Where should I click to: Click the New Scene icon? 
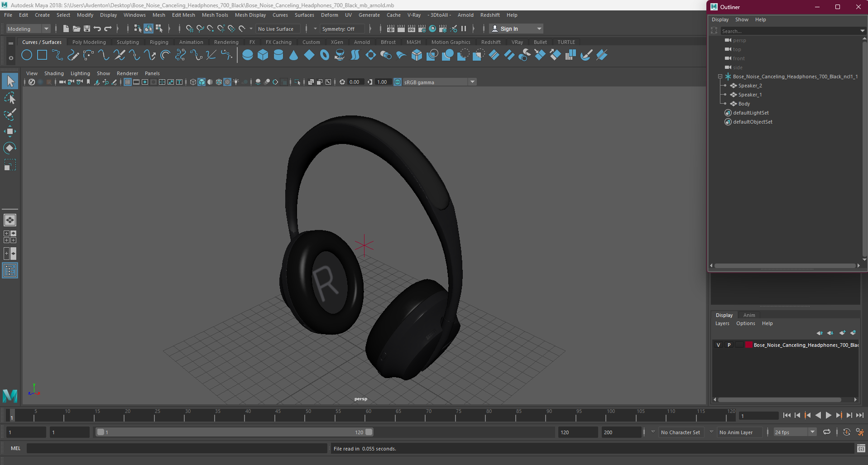tap(66, 29)
